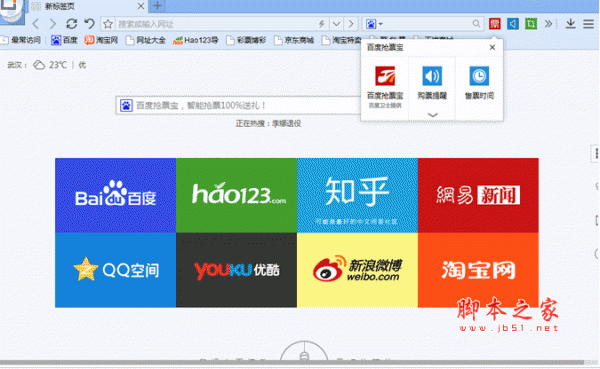Click the address bar input field
The height and width of the screenshot is (369, 600).
click(x=216, y=24)
